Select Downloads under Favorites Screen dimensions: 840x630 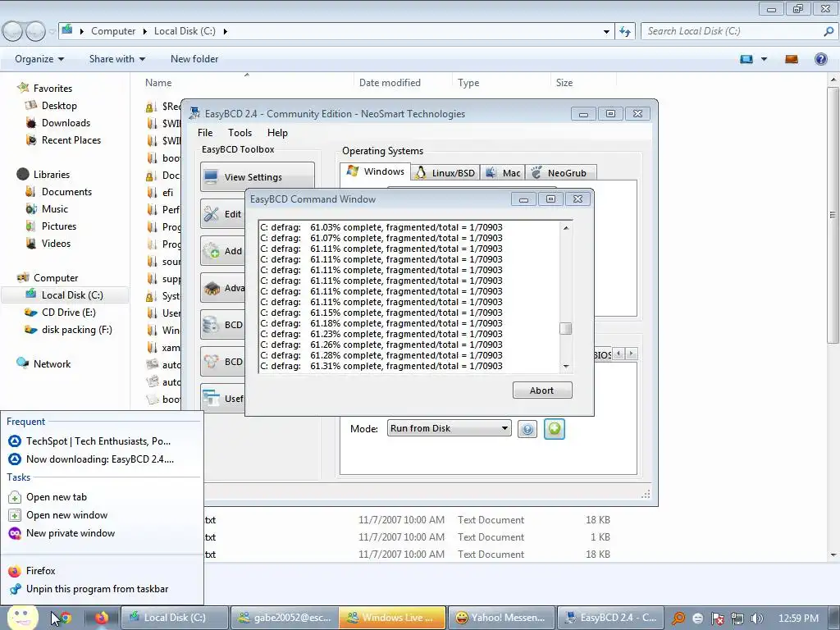click(x=66, y=123)
